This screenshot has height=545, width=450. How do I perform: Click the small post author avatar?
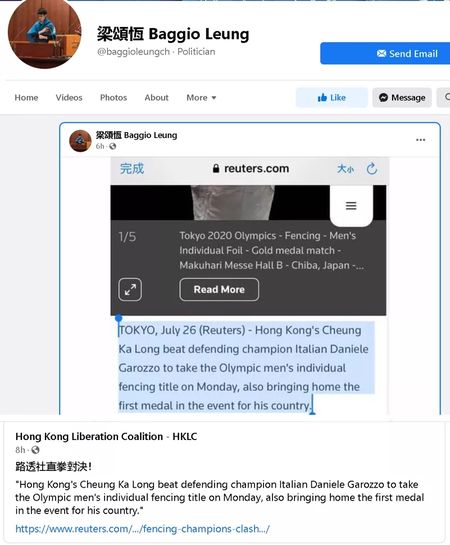[x=80, y=141]
